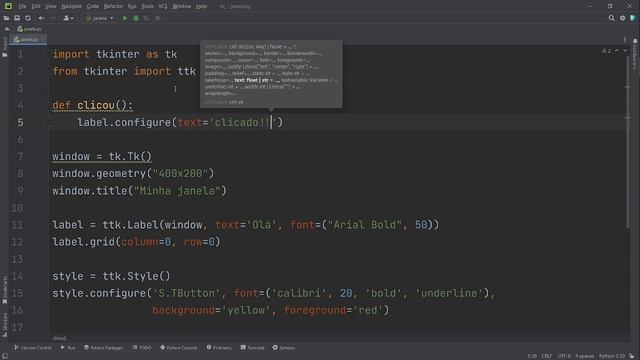Viewport: 640px width, 360px height.
Task: Click the 'clicou' breadcrumb below the editor
Action: coord(59,338)
